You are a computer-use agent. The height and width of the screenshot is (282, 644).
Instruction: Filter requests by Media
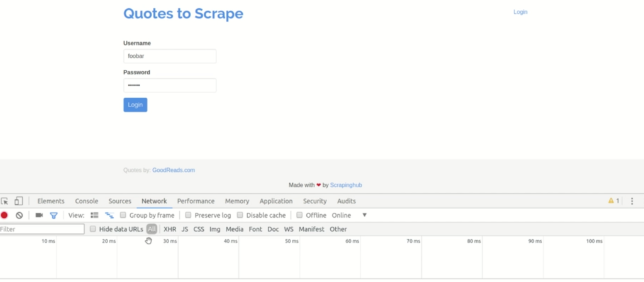[x=235, y=229]
